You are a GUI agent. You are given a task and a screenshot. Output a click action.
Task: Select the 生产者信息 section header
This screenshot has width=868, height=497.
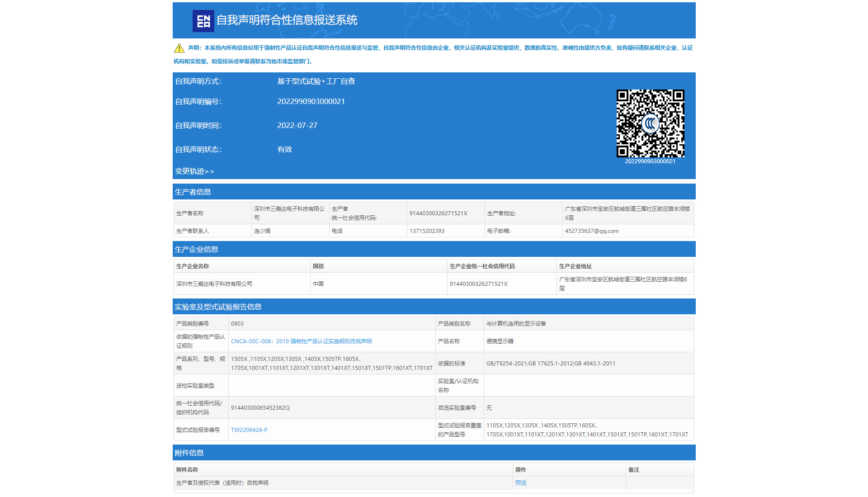click(193, 192)
